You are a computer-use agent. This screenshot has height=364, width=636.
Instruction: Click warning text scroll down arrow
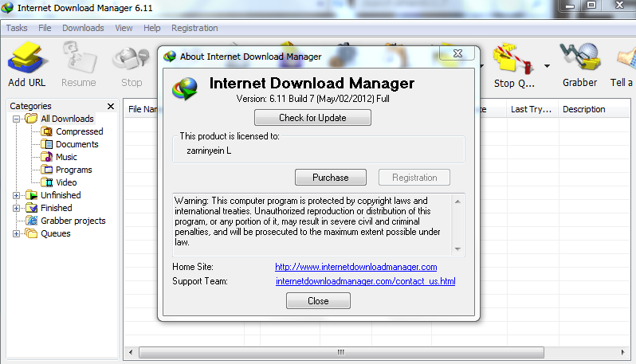[457, 249]
